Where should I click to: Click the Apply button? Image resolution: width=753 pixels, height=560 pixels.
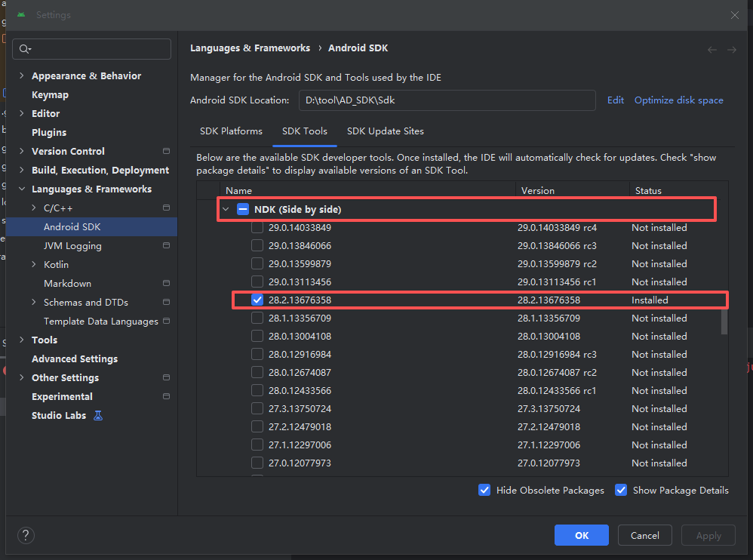(x=708, y=535)
